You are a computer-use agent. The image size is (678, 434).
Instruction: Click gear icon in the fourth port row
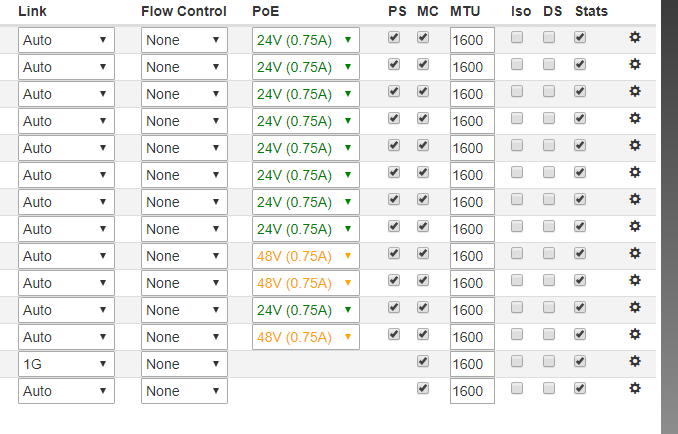[x=634, y=118]
